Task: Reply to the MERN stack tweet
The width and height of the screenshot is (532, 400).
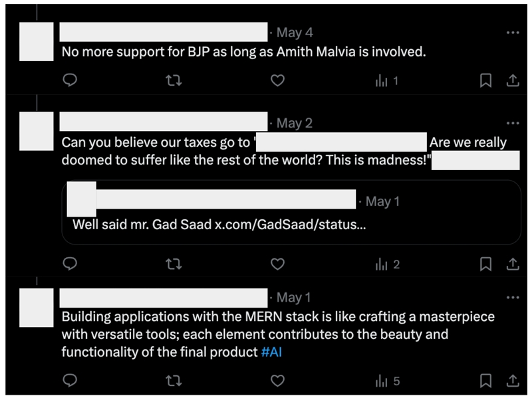Action: click(70, 381)
